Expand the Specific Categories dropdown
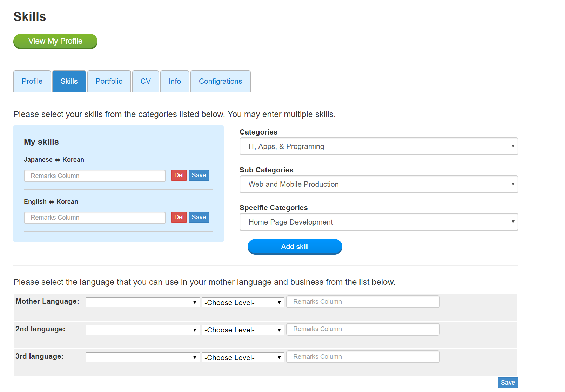The height and width of the screenshot is (392, 565). [379, 222]
